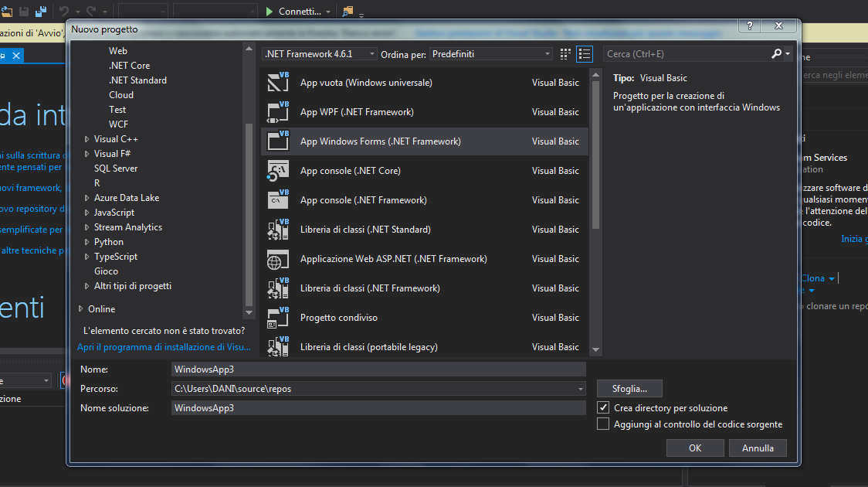Enable Aggiungi al controllo del codice sorgente
Viewport: 868px width, 487px height.
603,424
